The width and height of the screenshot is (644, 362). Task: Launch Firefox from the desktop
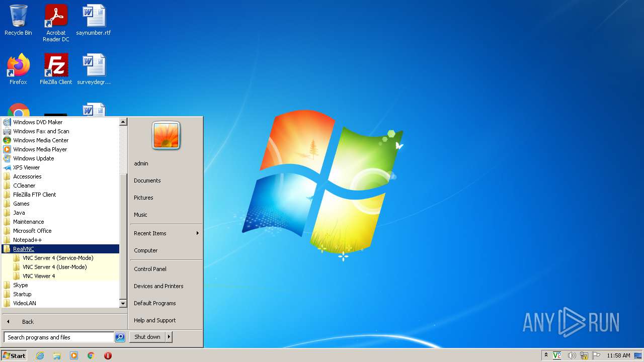[x=18, y=69]
